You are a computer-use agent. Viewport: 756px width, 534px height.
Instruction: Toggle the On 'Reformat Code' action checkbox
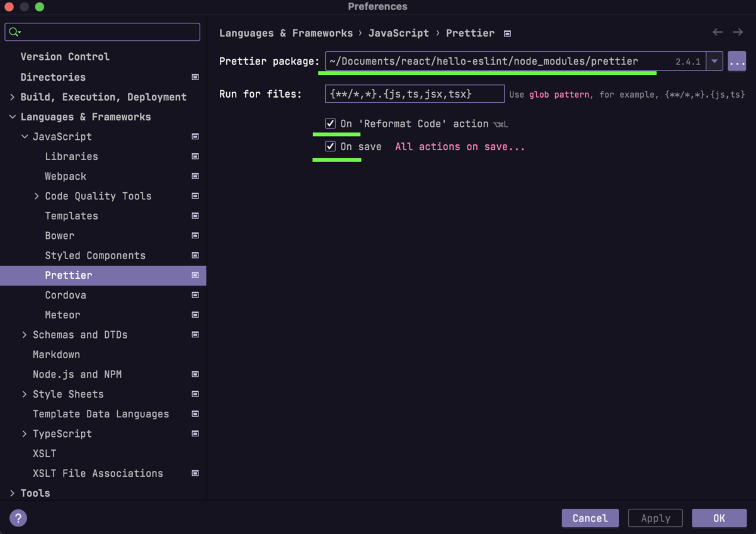pyautogui.click(x=330, y=124)
